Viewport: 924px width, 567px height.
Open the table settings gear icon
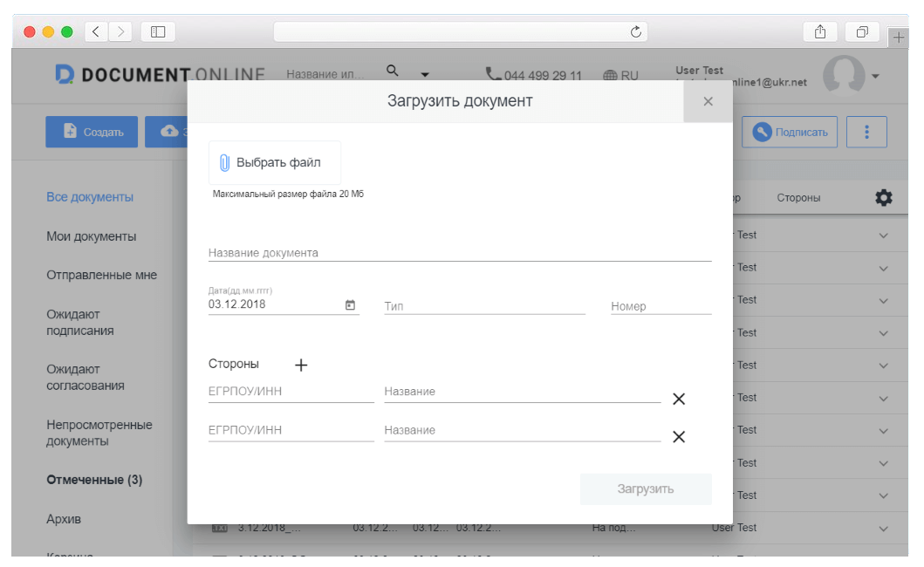tap(883, 198)
